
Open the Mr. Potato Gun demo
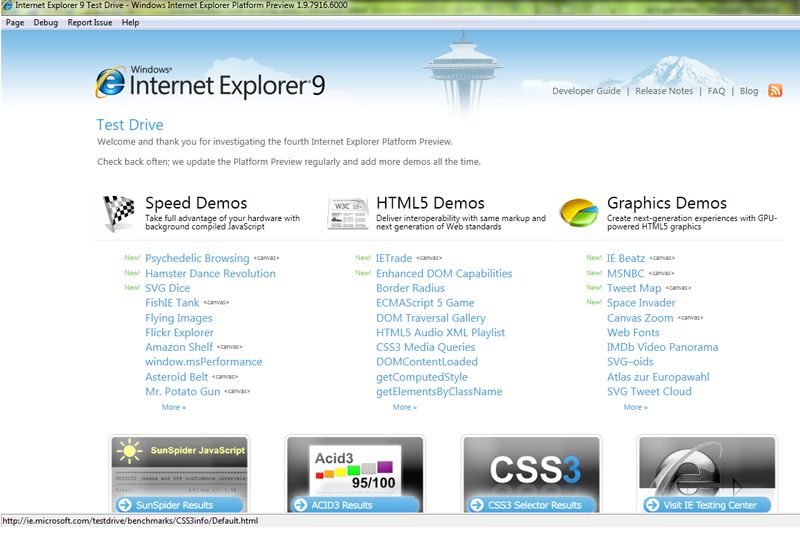pos(183,392)
